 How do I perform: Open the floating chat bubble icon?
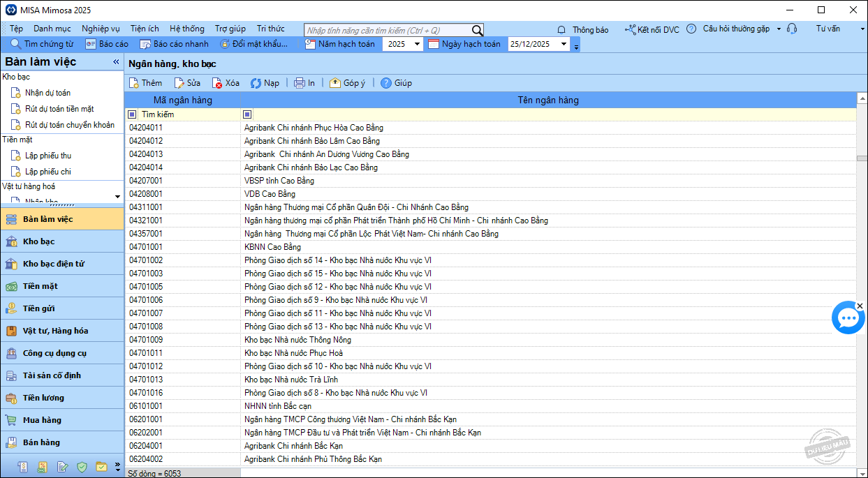848,318
